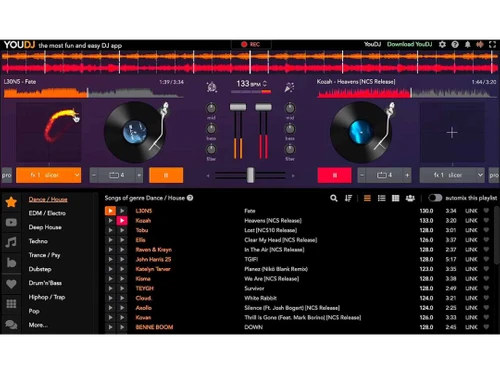Open YouTube sidebar icon
Image resolution: width=500 pixels, height=375 pixels.
coord(11,222)
